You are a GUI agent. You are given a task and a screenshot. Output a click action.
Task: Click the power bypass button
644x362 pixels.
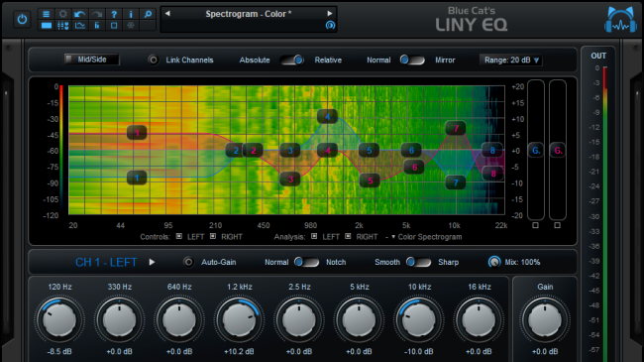point(22,19)
